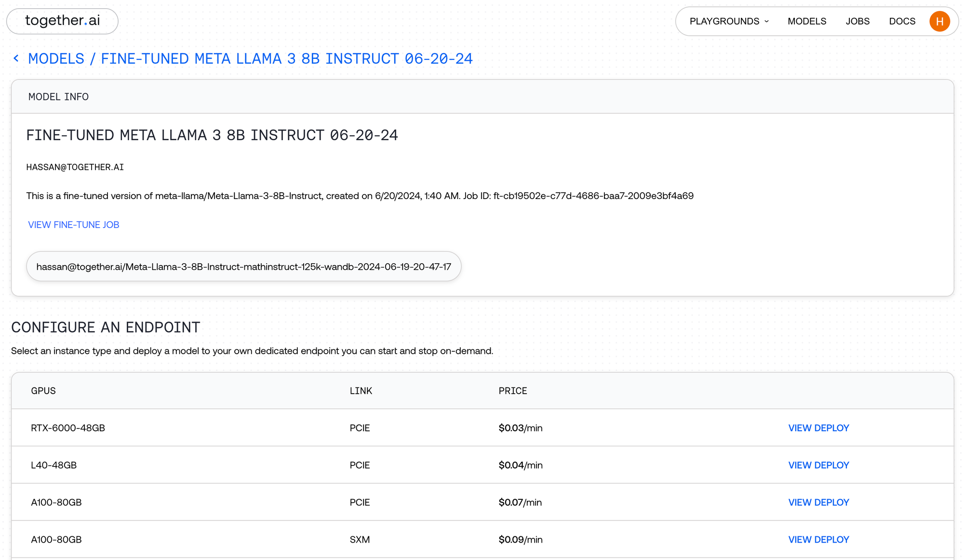
Task: Click View Deploy for RTX-6000-48GB
Action: (818, 428)
